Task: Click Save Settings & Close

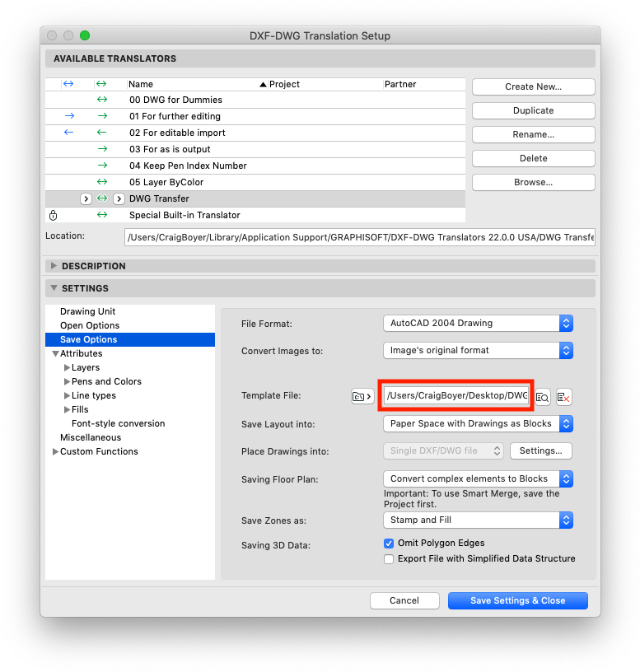Action: [518, 600]
